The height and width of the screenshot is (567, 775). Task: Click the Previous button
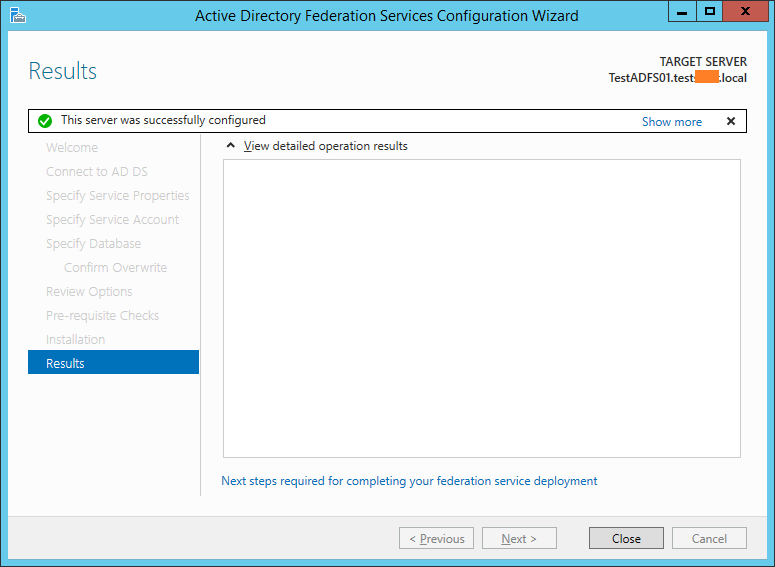click(435, 538)
